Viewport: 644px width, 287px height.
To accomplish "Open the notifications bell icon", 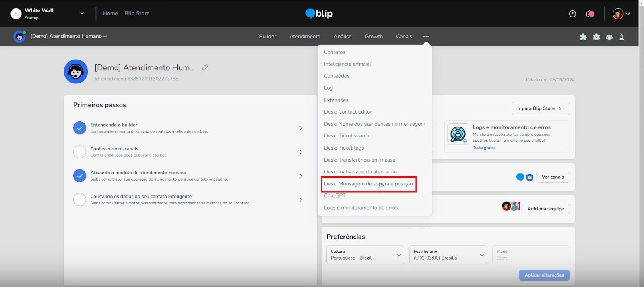I will 590,14.
